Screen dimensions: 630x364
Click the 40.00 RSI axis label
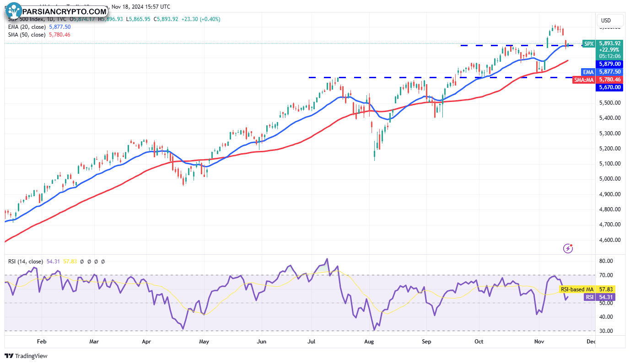605,317
